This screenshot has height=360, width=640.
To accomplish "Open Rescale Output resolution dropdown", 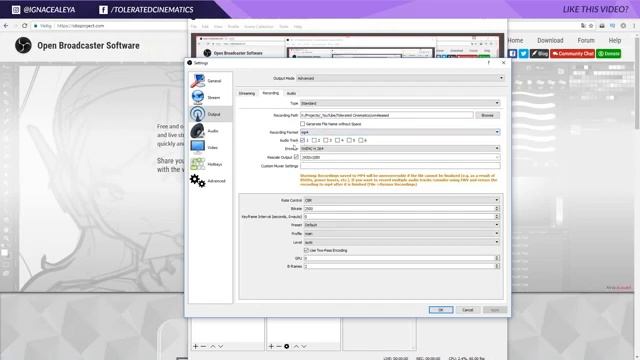I will [400, 157].
